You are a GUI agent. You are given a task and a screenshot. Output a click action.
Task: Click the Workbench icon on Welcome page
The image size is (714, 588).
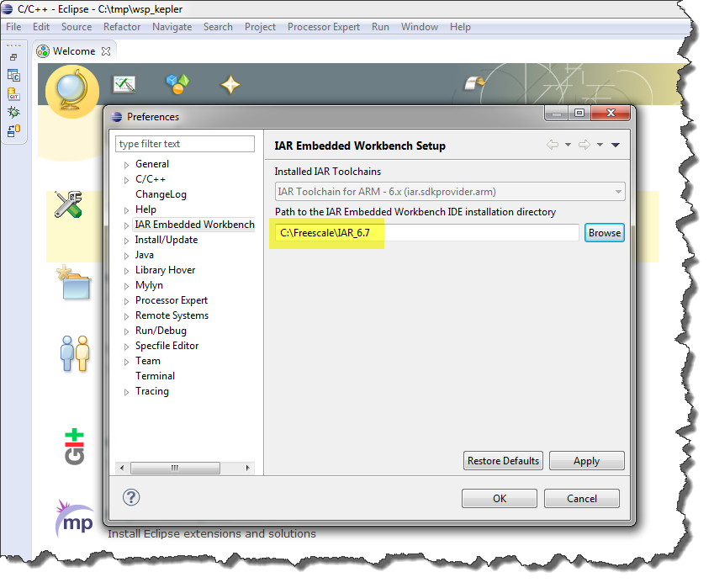tap(475, 82)
